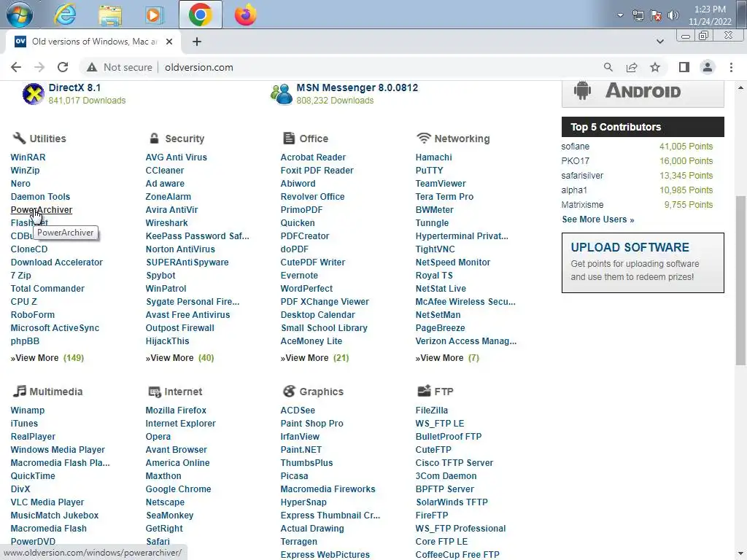747x560 pixels.
Task: Open the tab search dropdown chevron
Action: click(x=659, y=42)
